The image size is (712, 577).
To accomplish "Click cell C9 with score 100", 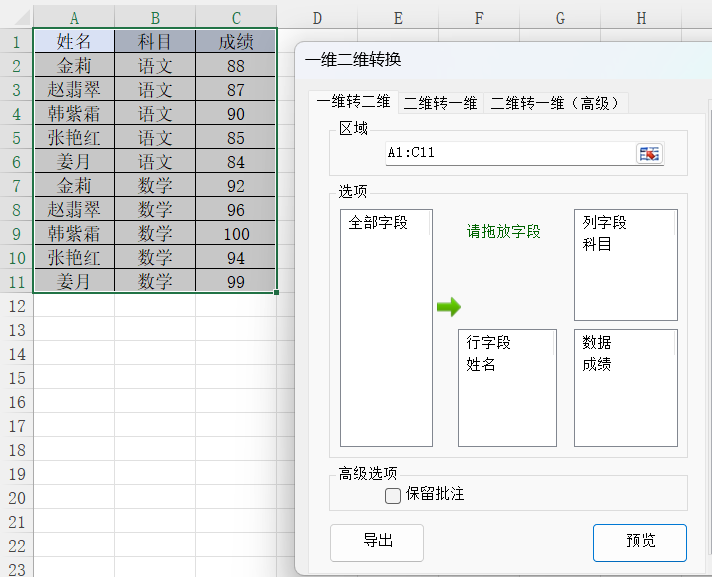I will (x=236, y=234).
